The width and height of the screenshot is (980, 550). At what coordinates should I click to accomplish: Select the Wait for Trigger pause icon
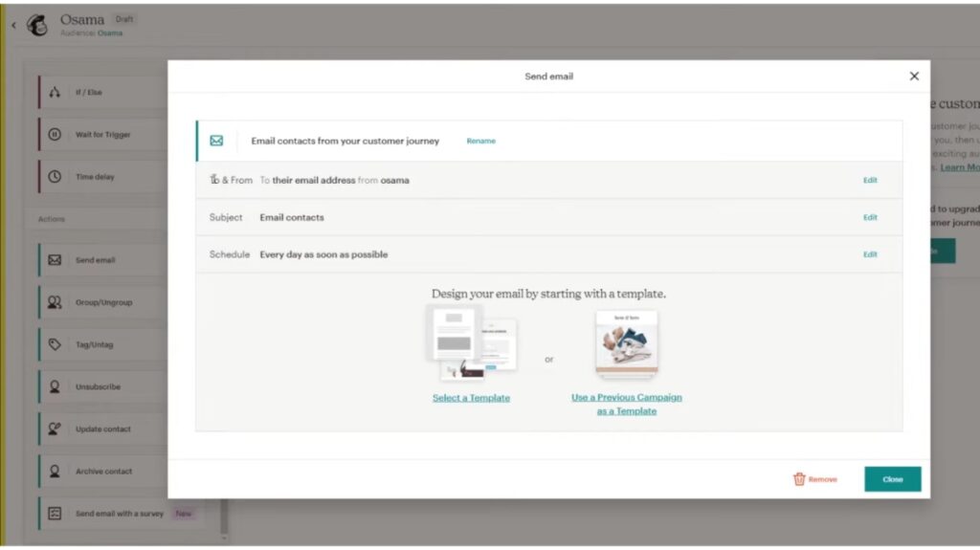(x=55, y=134)
